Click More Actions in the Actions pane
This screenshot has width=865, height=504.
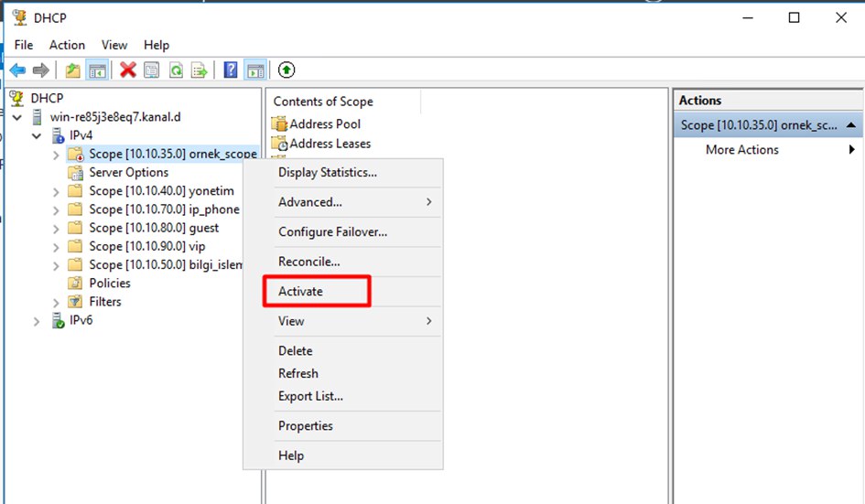pos(742,150)
